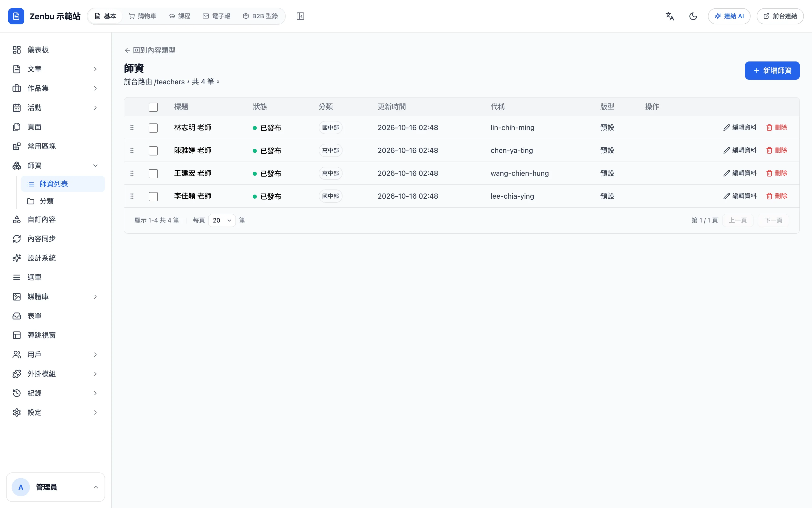Click the Zenbu logo icon
The image size is (812, 508).
[16, 16]
